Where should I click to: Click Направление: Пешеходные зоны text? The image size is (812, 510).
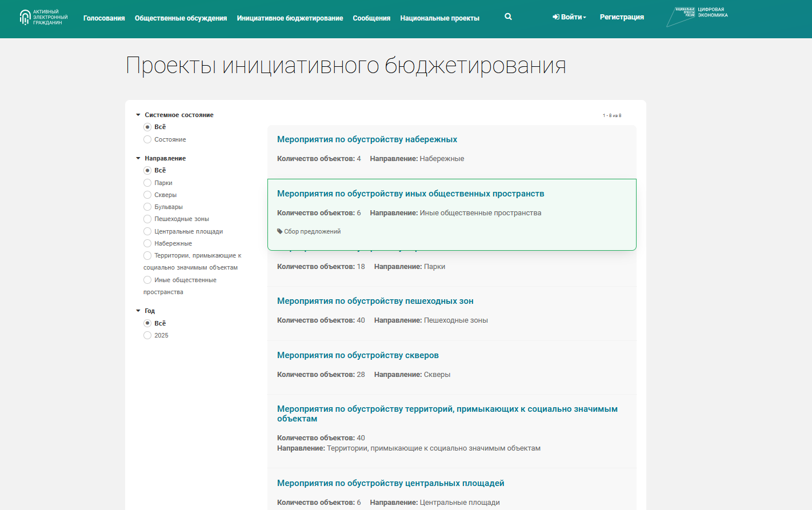431,320
